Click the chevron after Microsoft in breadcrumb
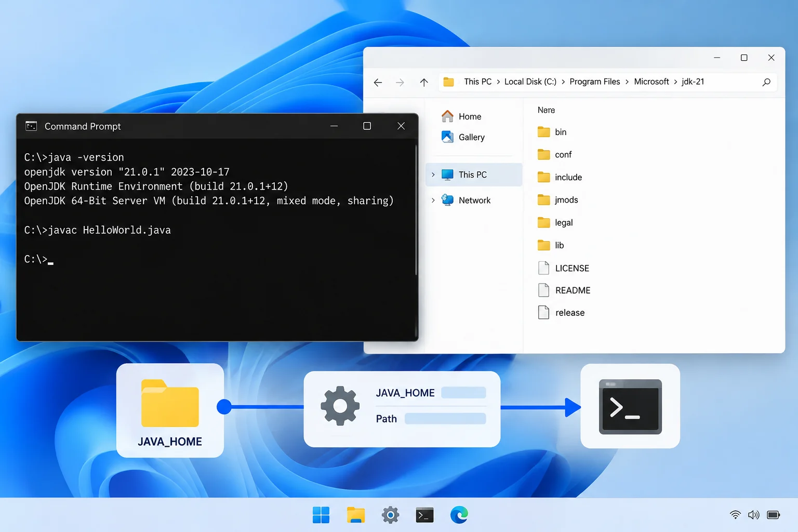The width and height of the screenshot is (798, 532). click(x=675, y=82)
